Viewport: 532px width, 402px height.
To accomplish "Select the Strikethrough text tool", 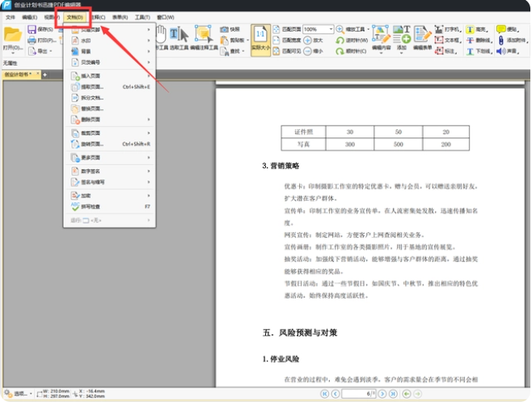I will point(470,40).
